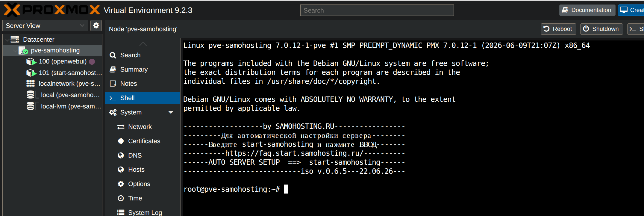
Task: Click the terminal cursor at the root prompt
Action: (286, 189)
